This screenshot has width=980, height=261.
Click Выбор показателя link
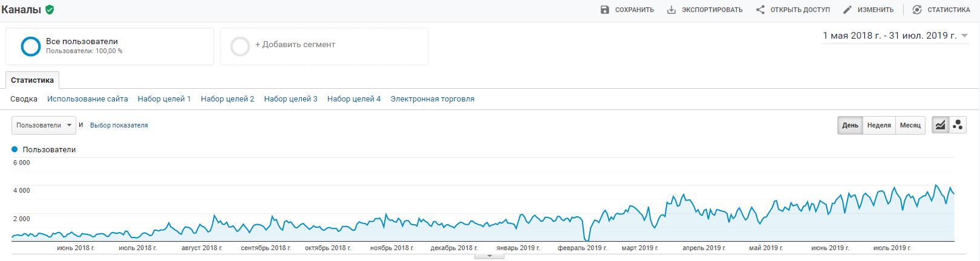119,125
